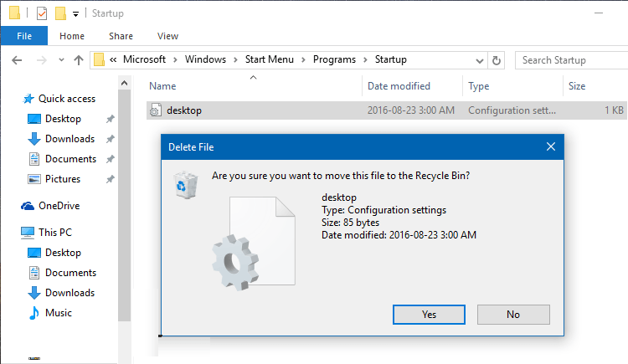Select Windows in the address path
The image size is (628, 364).
click(205, 59)
